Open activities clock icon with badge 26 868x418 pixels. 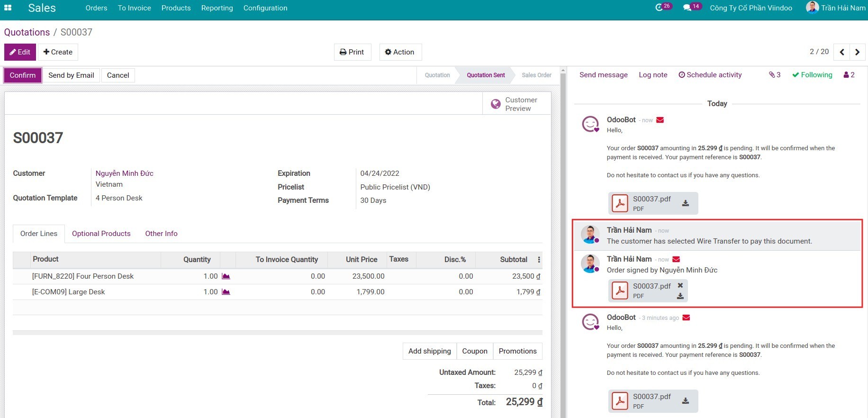pyautogui.click(x=663, y=7)
